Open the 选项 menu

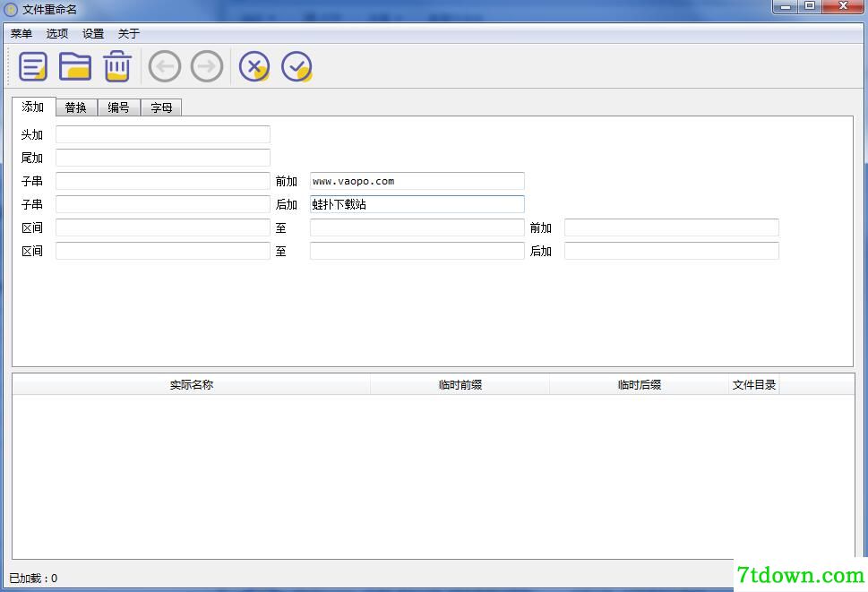pyautogui.click(x=57, y=33)
